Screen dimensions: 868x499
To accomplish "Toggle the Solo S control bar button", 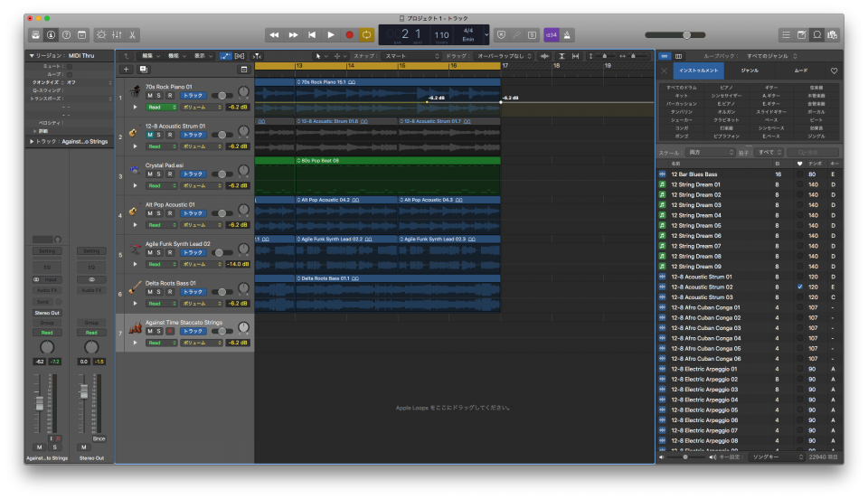I will pos(532,35).
